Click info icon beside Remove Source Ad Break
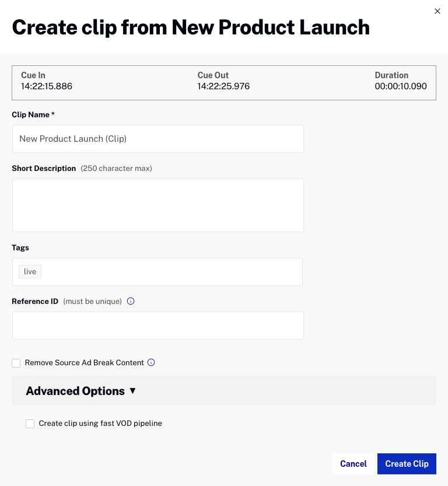Viewport: 448px width, 486px height. click(x=151, y=363)
